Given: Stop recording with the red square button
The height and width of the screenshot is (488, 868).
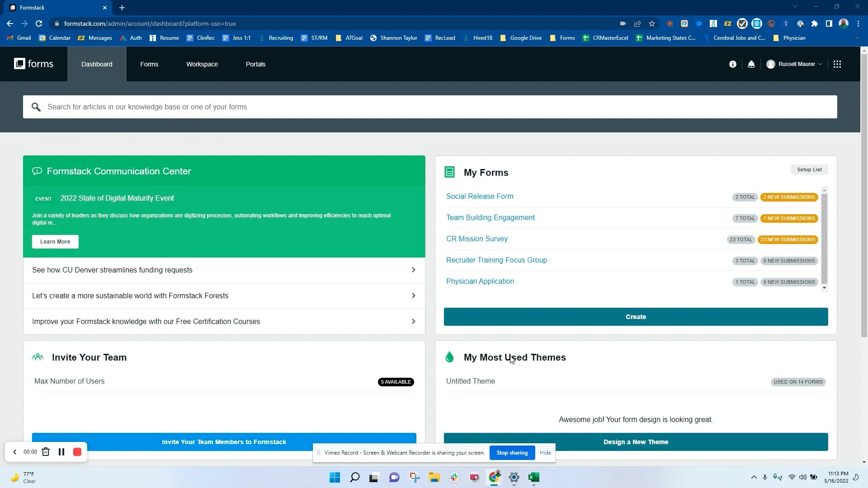Looking at the screenshot, I should 77,452.
